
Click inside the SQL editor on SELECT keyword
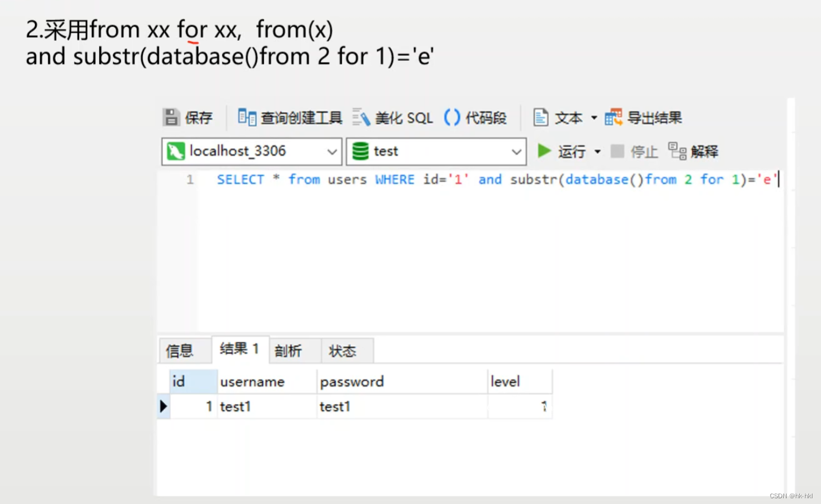pyautogui.click(x=241, y=180)
